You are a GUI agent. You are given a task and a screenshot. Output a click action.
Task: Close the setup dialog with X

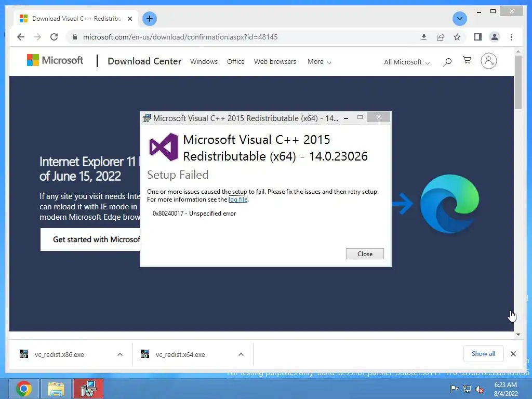(379, 117)
